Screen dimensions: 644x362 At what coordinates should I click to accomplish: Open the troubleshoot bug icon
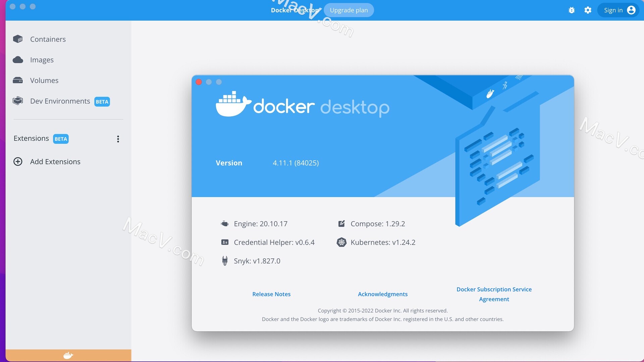tap(572, 10)
